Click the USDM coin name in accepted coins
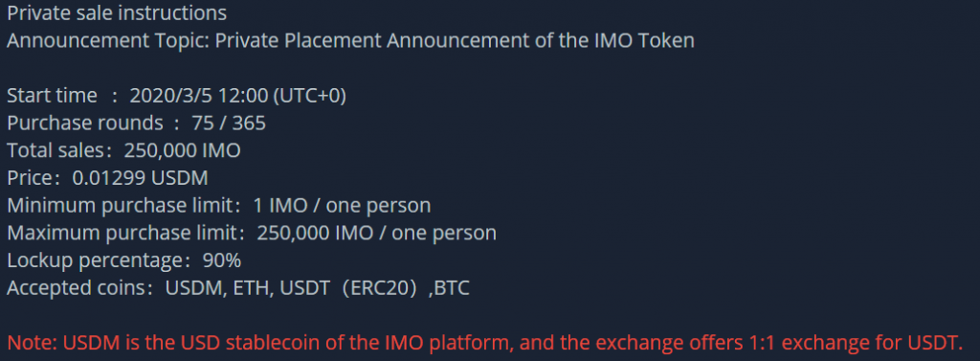 (x=196, y=288)
